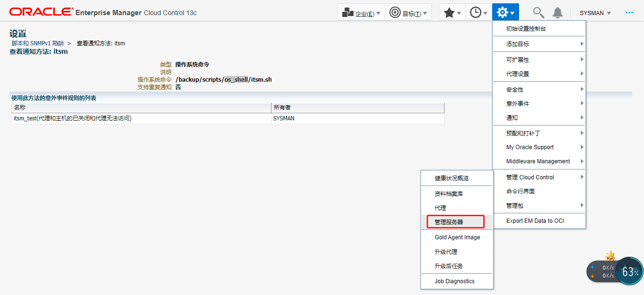Image resolution: width=644 pixels, height=295 pixels.
Task: Expand the 可扩展性 submenu
Action: point(539,60)
